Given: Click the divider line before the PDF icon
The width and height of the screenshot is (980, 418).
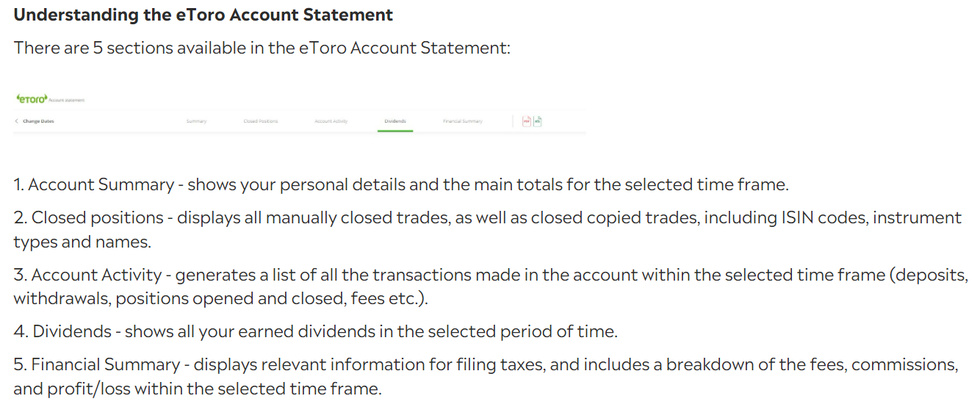Looking at the screenshot, I should pyautogui.click(x=513, y=121).
